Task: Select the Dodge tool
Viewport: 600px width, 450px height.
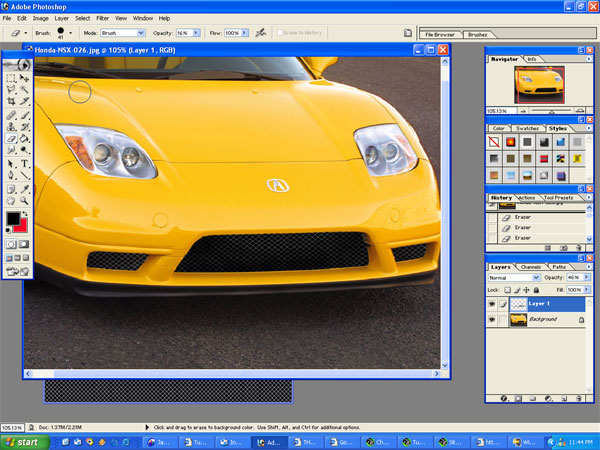Action: click(x=24, y=150)
